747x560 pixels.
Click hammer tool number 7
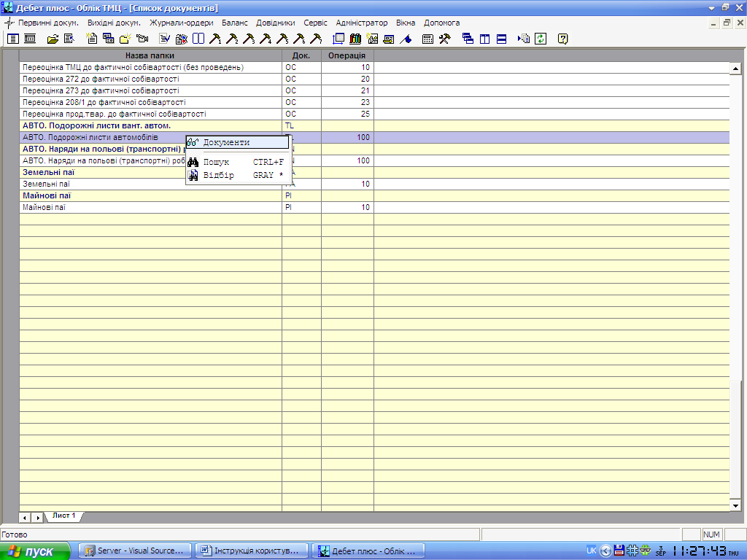click(x=316, y=39)
